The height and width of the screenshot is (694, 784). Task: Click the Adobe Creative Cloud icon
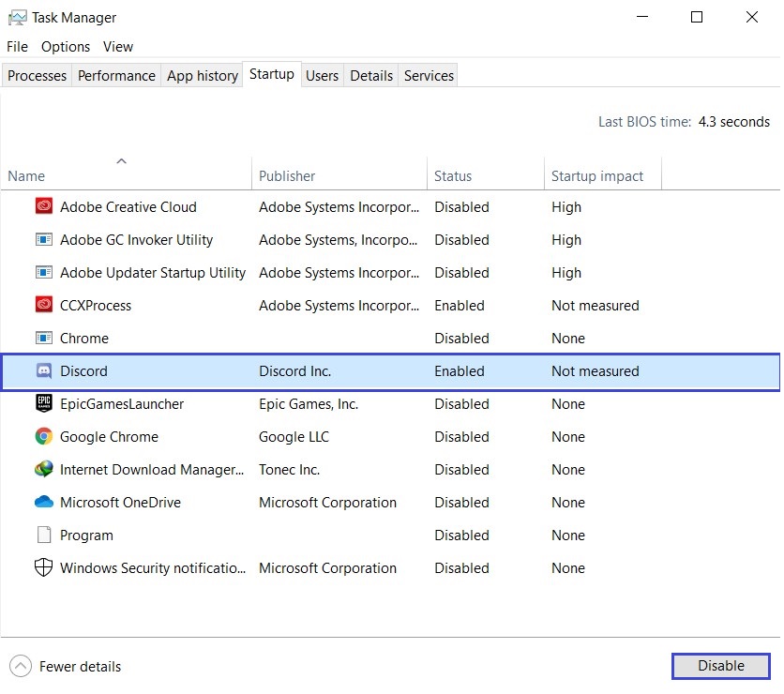[43, 206]
